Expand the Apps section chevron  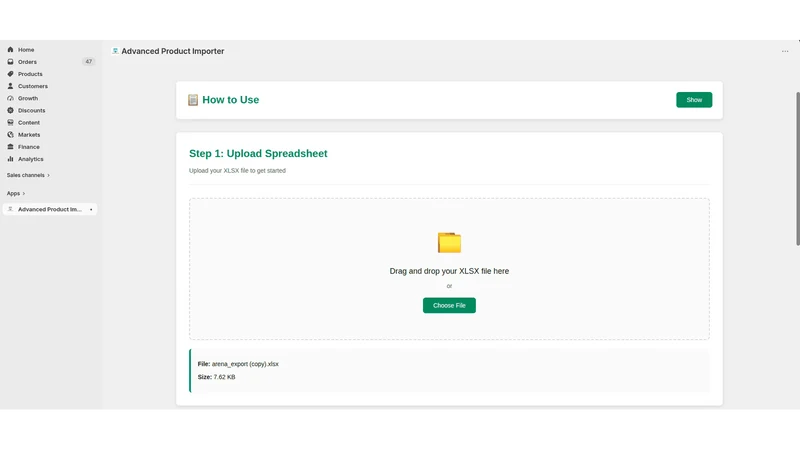[23, 193]
